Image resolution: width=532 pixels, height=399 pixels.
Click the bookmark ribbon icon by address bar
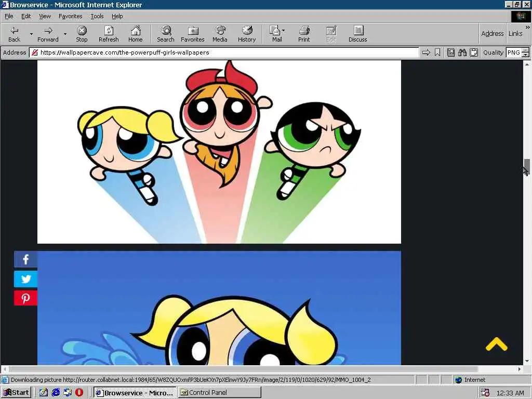tap(437, 52)
